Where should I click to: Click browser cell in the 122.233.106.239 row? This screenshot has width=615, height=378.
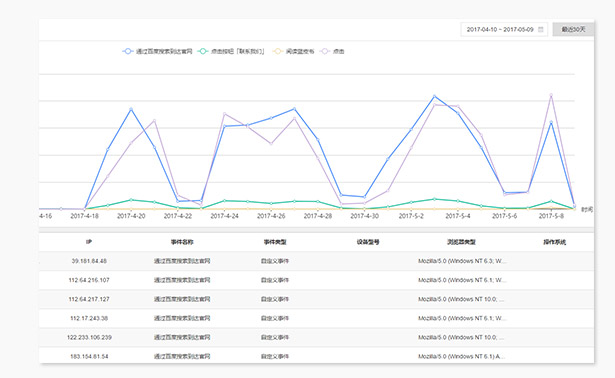pyautogui.click(x=461, y=337)
